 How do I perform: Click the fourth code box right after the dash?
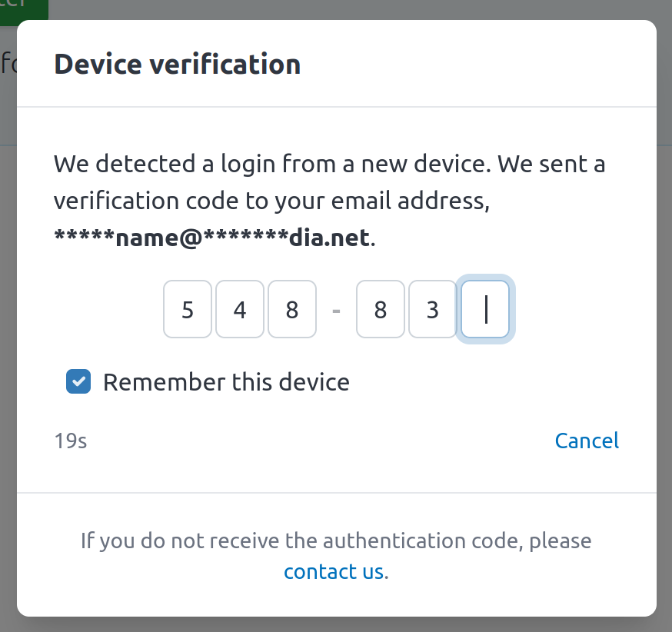coord(380,309)
